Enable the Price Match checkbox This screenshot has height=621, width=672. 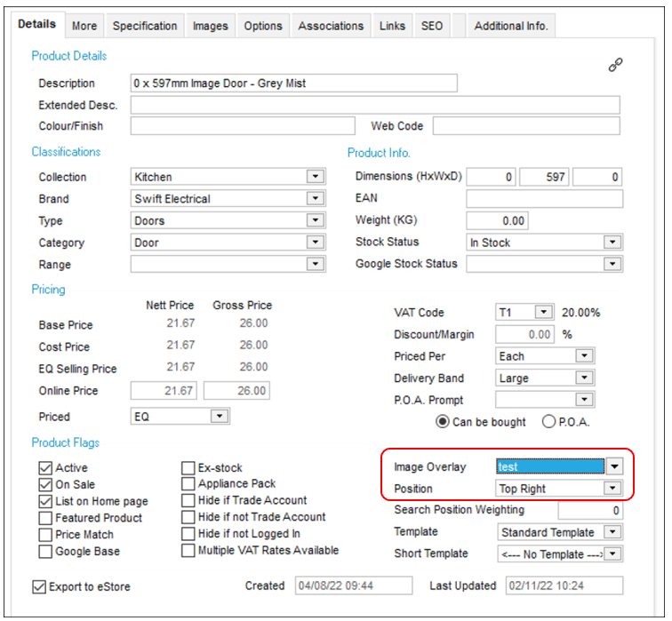point(45,535)
